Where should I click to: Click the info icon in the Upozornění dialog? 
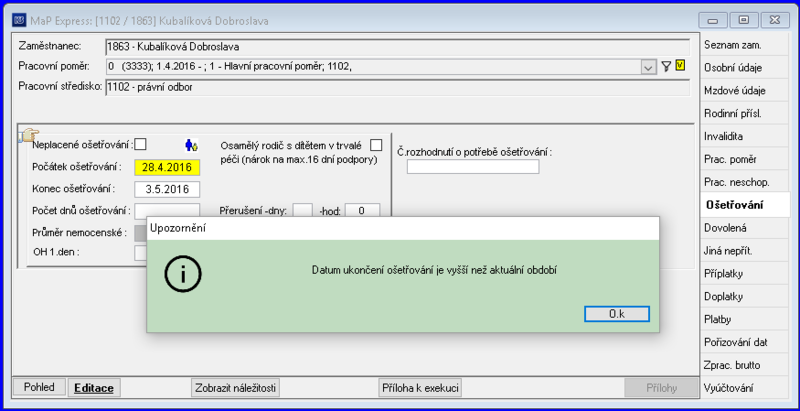[x=183, y=273]
